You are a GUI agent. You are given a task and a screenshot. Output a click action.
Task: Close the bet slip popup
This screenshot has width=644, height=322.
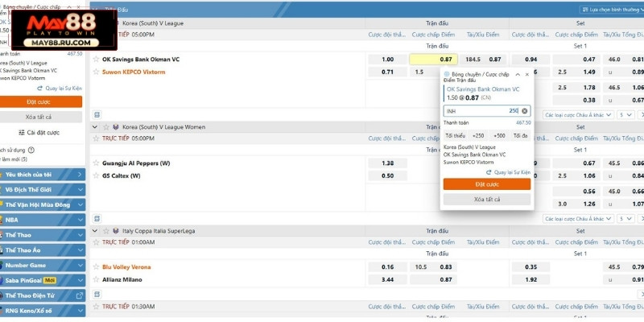[526, 75]
